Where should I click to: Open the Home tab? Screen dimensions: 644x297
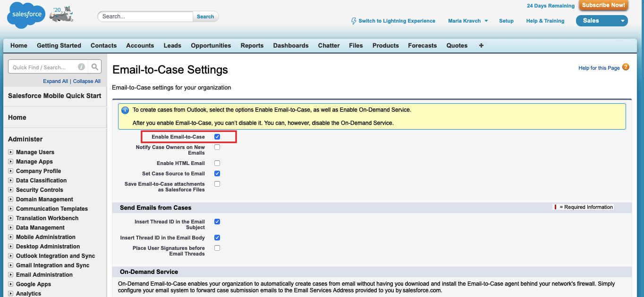click(19, 46)
